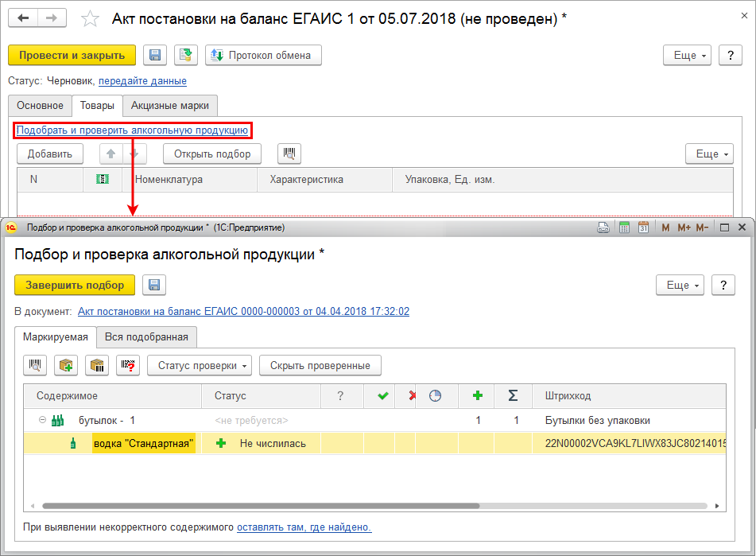Go forward using the right arrow button
756x556 pixels.
52,18
